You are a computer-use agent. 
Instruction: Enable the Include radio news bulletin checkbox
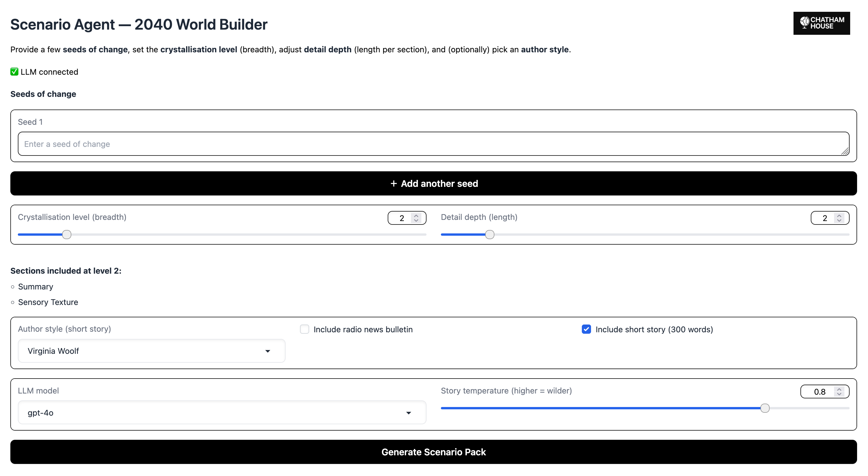(x=304, y=329)
